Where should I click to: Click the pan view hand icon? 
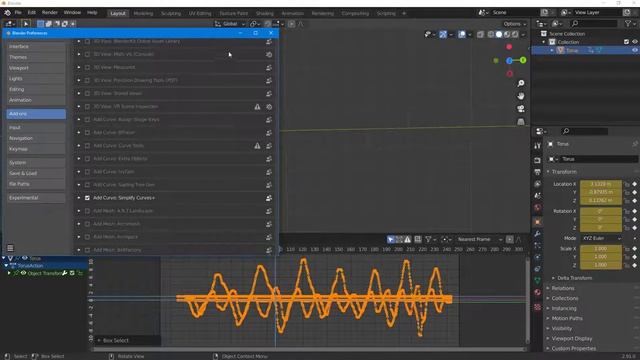tap(521, 96)
